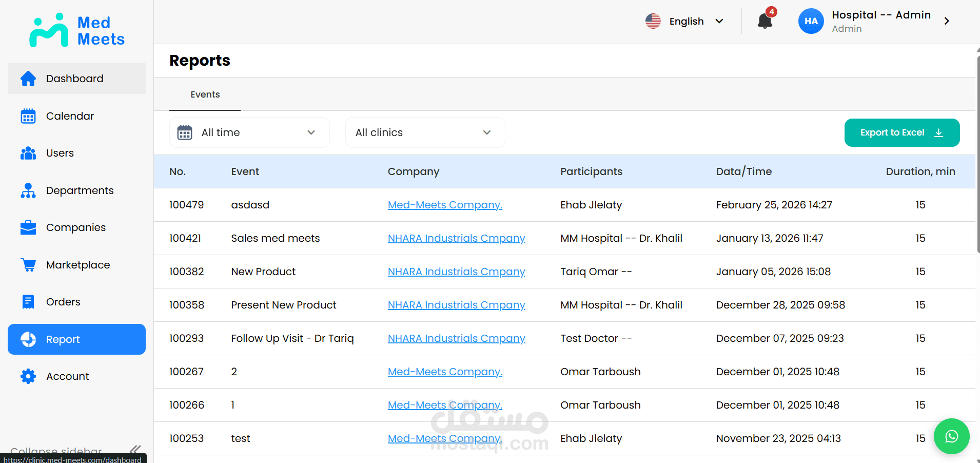Open Calendar from the sidebar icon
Screen dimensions: 980x463
[28, 117]
